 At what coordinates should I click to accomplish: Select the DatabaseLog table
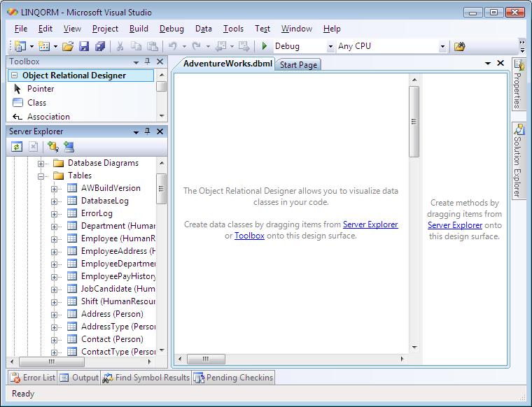point(105,201)
